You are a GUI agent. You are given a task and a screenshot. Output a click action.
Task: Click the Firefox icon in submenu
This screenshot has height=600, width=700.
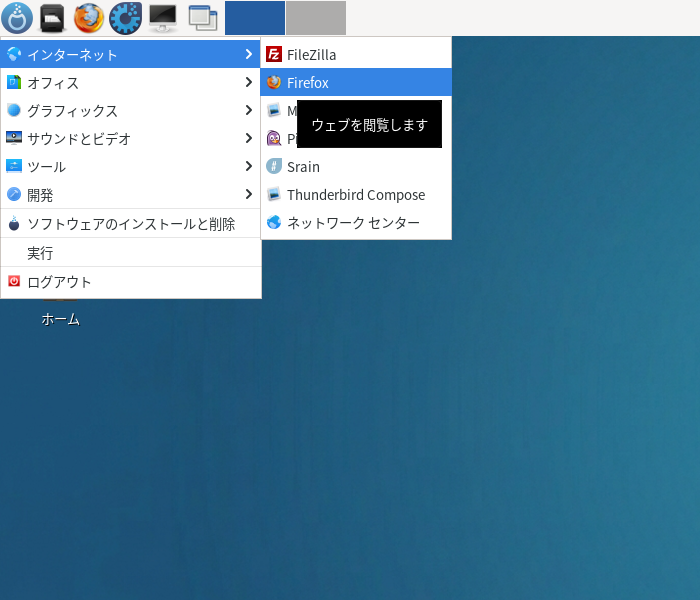(274, 82)
